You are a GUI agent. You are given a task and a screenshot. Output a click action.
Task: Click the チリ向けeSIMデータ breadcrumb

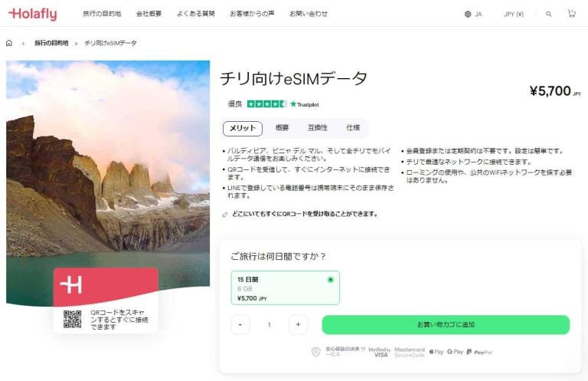[x=110, y=43]
